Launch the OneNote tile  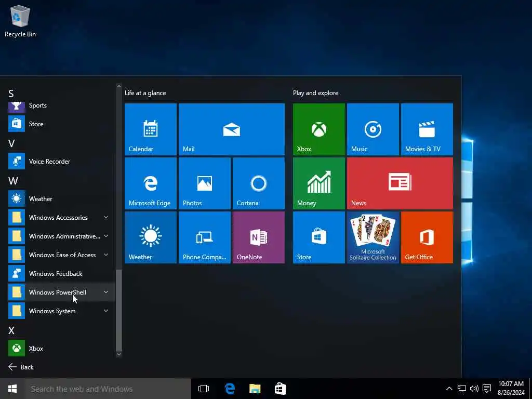click(x=259, y=237)
